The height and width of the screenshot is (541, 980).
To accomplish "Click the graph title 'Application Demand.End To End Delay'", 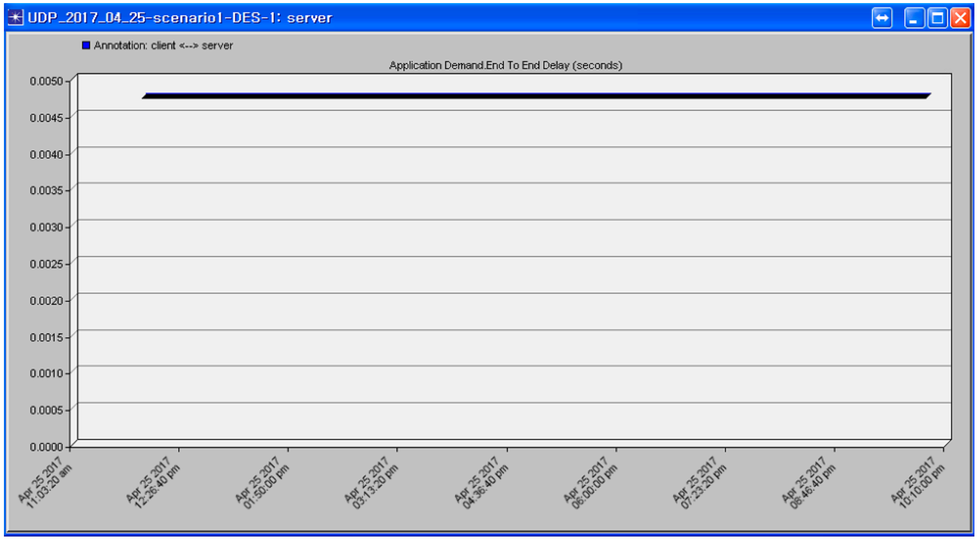I will [505, 65].
